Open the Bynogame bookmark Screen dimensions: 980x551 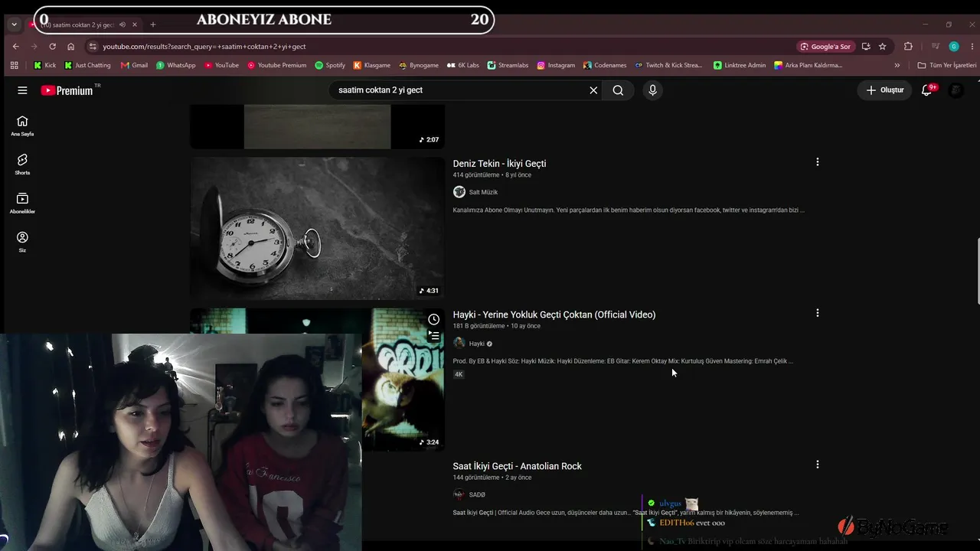pos(419,65)
